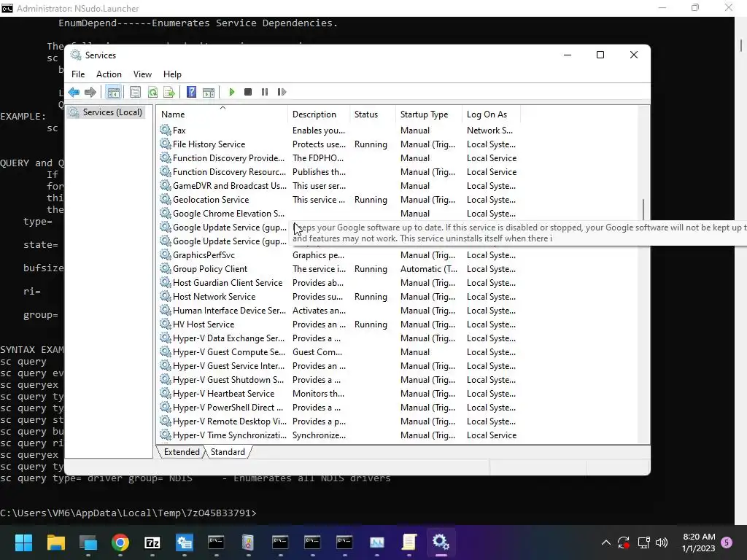
Task: Open notification badge showing 5
Action: (x=727, y=542)
